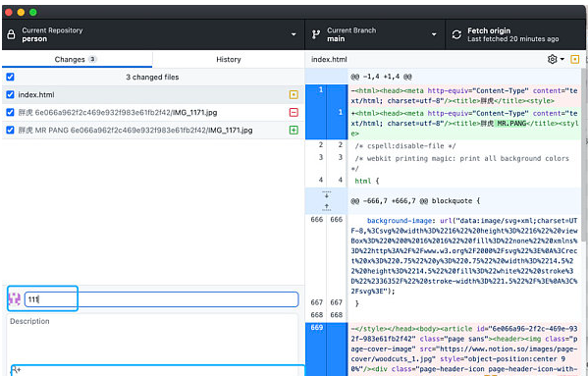Image resolution: width=588 pixels, height=376 pixels.
Task: Switch to the History tab
Action: click(229, 59)
